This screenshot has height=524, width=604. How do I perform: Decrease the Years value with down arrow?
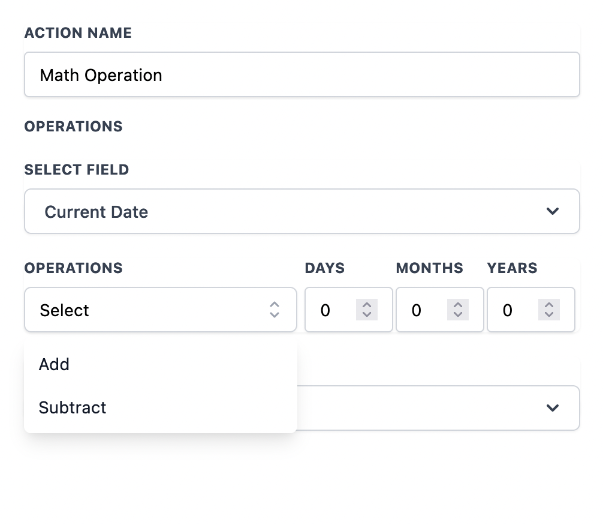click(549, 316)
